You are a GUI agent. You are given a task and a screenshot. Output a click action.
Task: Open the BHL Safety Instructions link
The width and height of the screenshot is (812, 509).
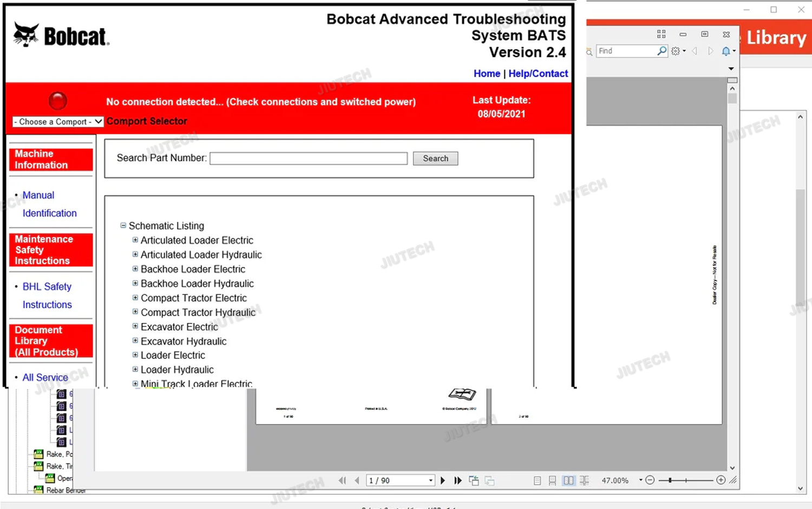pyautogui.click(x=47, y=296)
